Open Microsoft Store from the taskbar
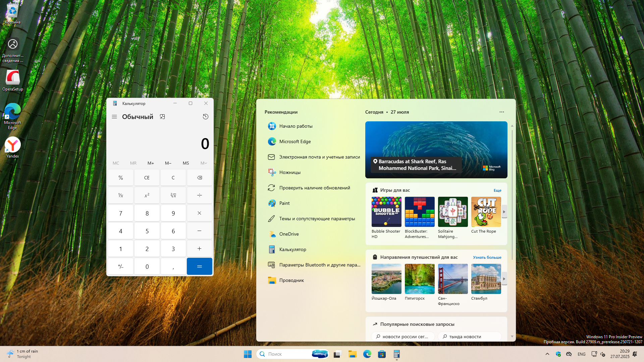The image size is (644, 362). [x=382, y=354]
